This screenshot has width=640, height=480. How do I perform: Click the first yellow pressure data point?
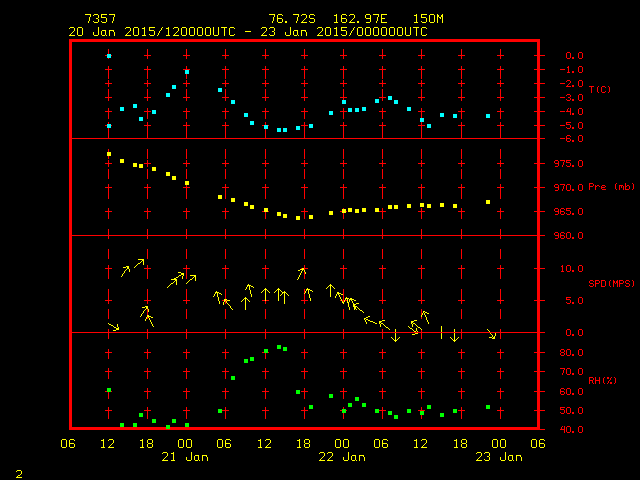click(109, 154)
